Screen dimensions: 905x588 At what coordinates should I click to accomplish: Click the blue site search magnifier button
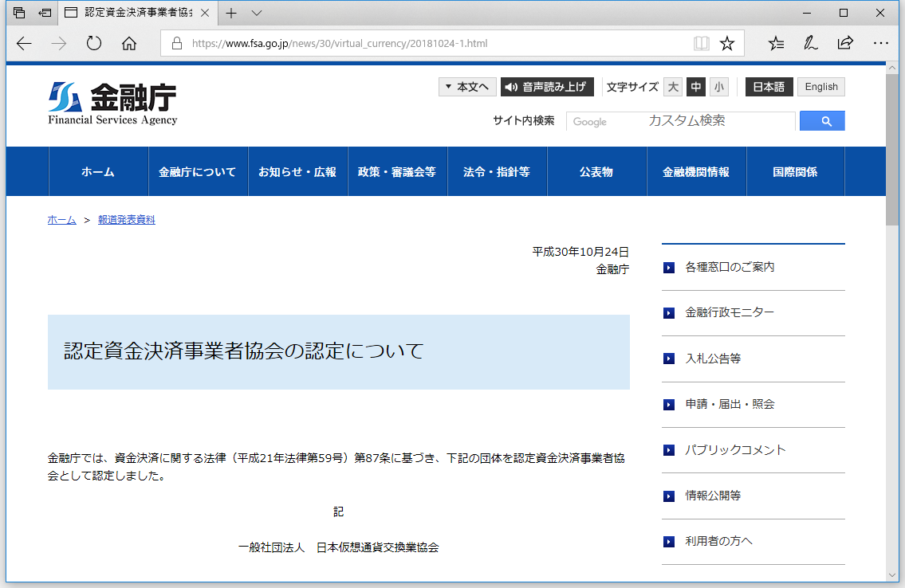821,120
